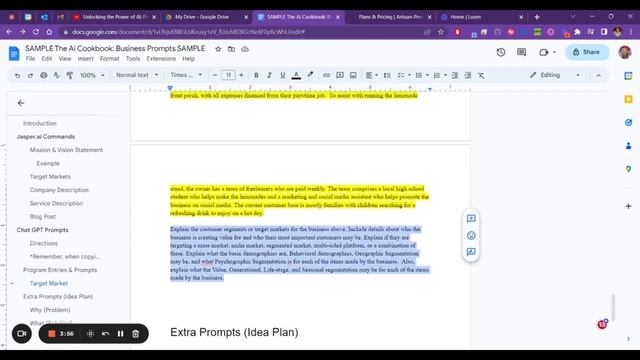Star the document

218,49
